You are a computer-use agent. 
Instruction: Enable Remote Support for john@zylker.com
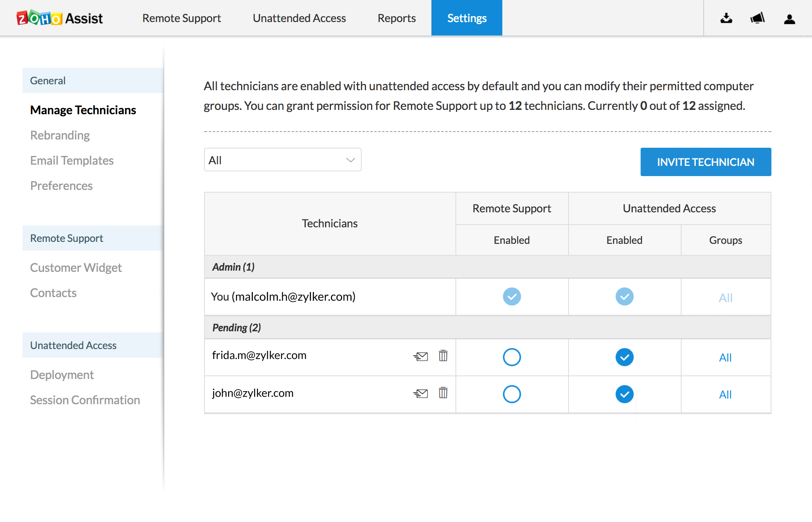coord(511,394)
